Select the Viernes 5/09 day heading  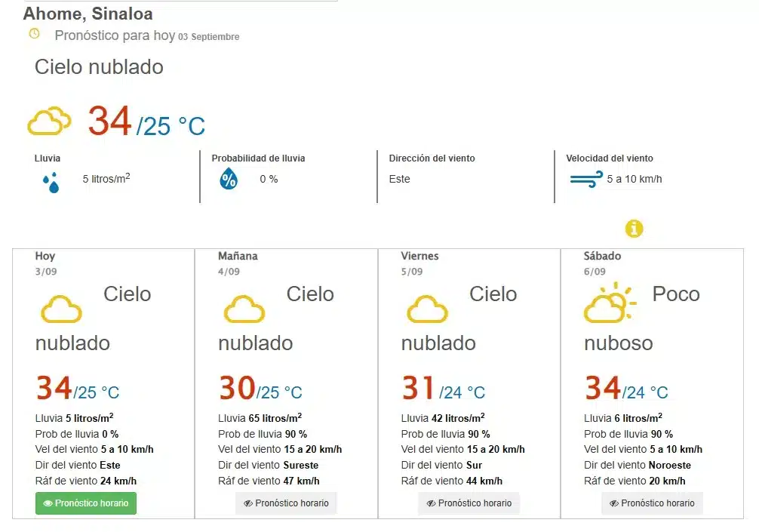419,263
